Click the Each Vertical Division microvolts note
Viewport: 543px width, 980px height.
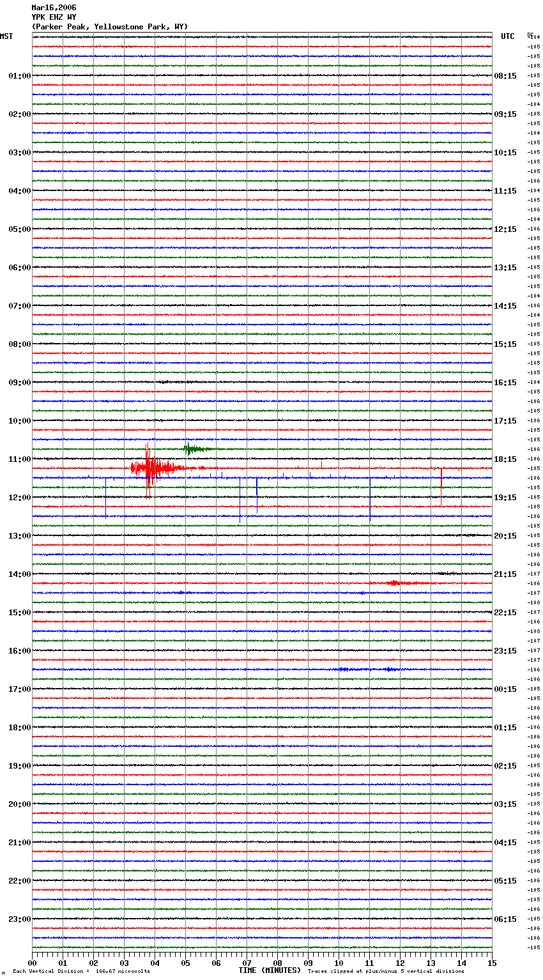(x=81, y=972)
